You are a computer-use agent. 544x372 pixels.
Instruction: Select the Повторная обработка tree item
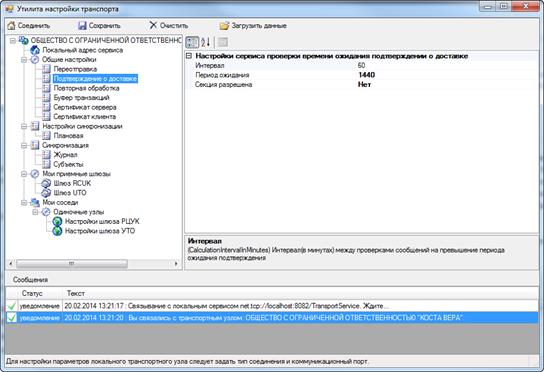click(86, 88)
